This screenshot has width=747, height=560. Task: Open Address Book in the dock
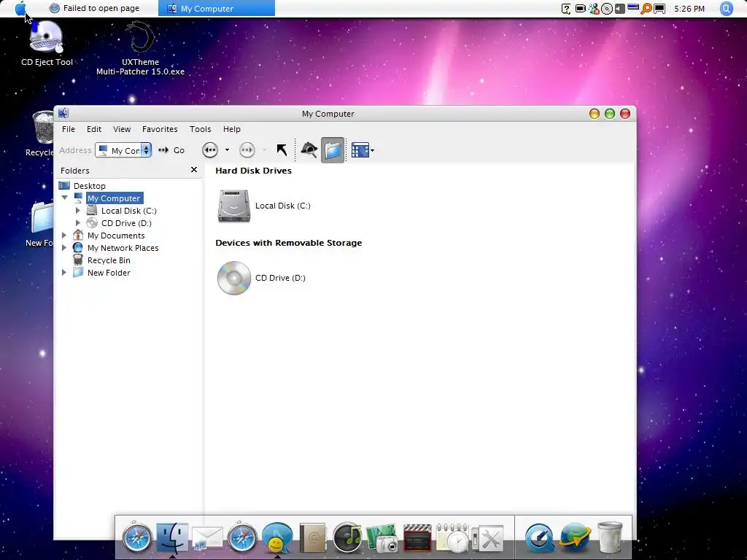tap(312, 537)
